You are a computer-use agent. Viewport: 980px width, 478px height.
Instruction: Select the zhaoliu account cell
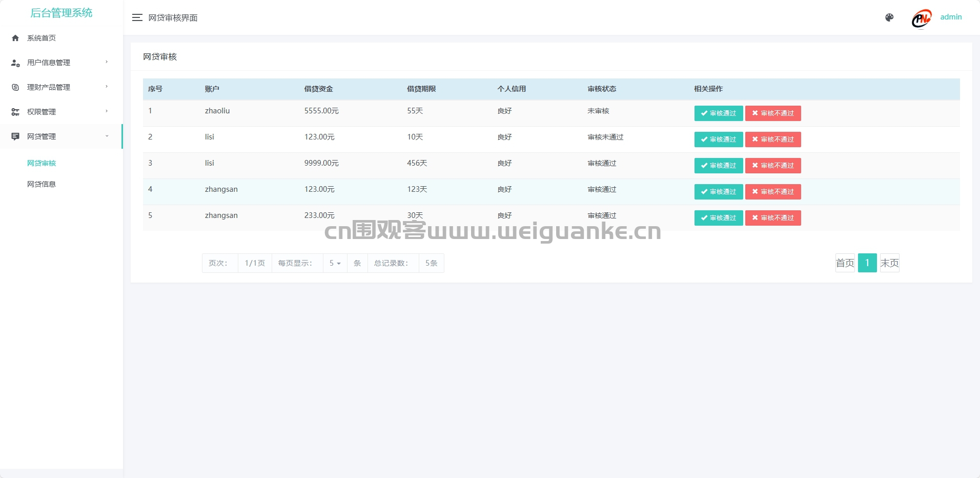pyautogui.click(x=217, y=111)
